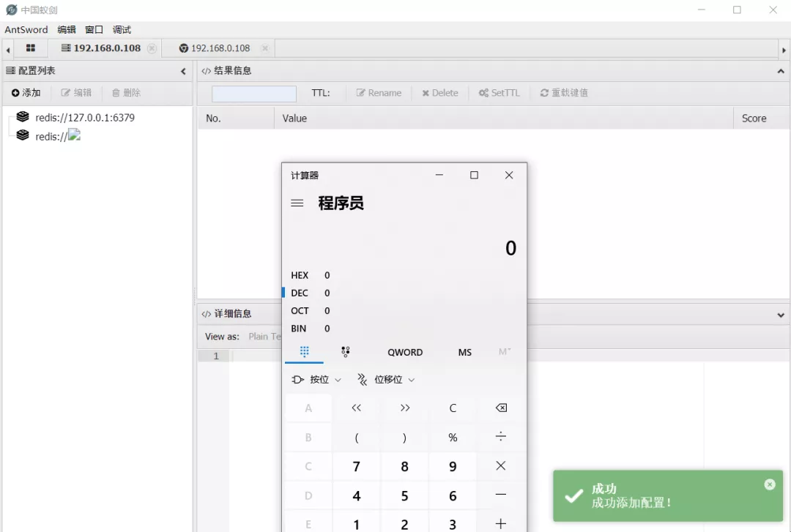Maximize the 计算器 calculator window

474,175
